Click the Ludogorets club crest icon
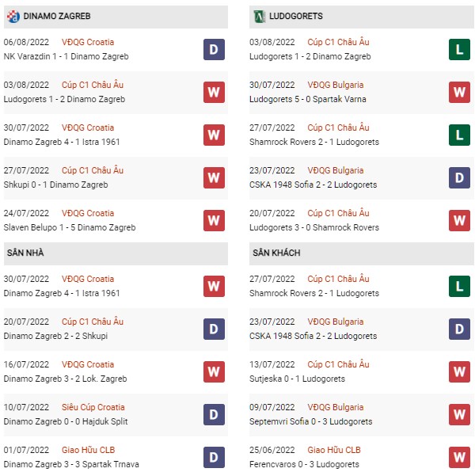 259,17
